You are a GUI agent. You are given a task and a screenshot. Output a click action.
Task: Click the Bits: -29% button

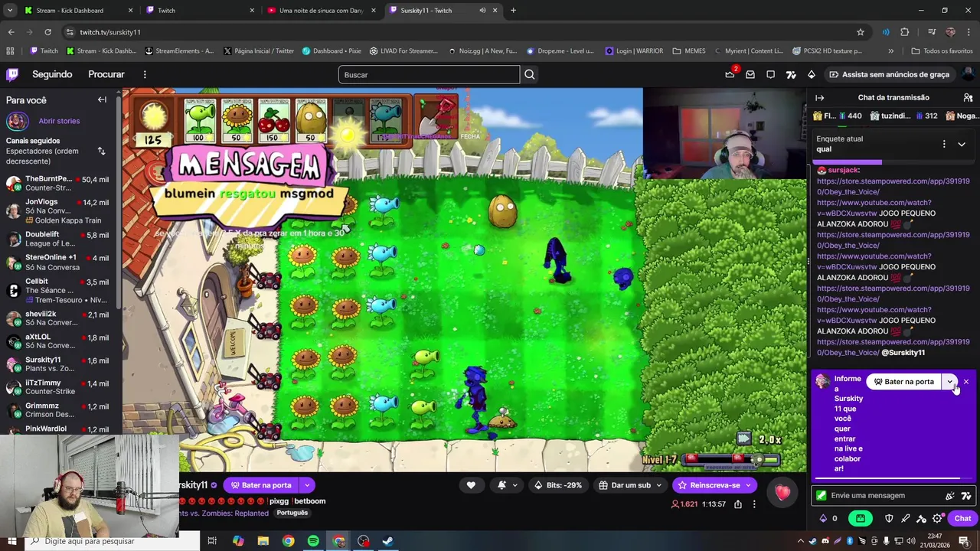[558, 485]
